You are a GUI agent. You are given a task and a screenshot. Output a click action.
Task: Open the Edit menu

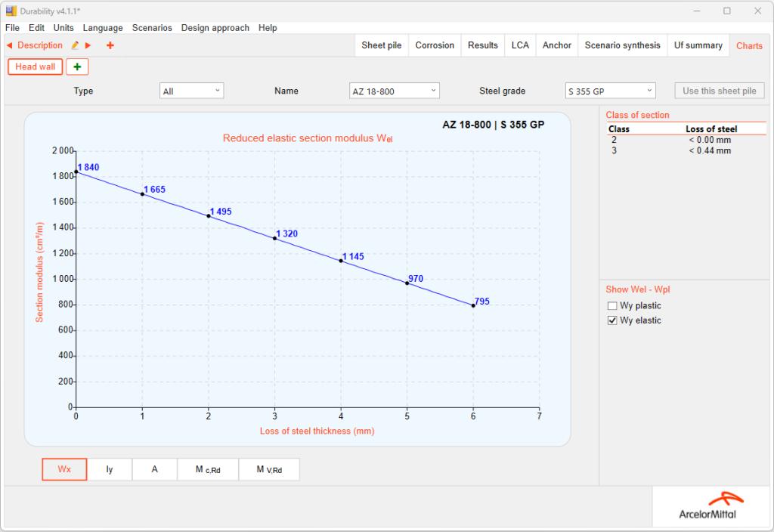(x=36, y=28)
